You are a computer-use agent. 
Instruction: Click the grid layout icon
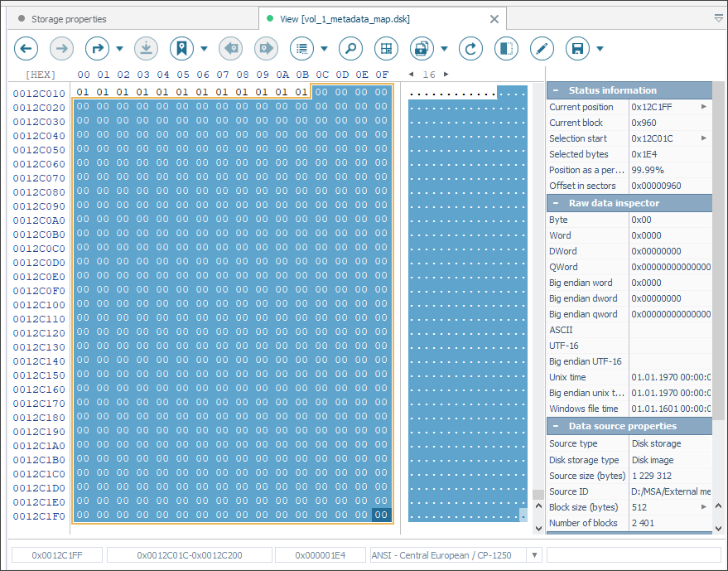coord(386,48)
